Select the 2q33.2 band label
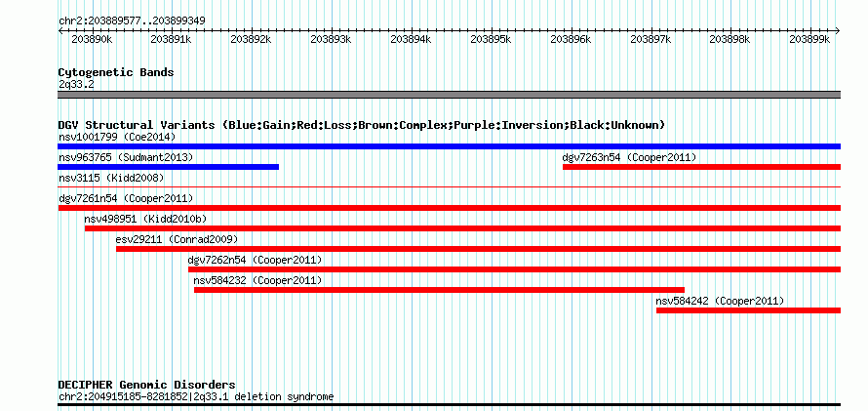The height and width of the screenshot is (411, 868). 76,84
